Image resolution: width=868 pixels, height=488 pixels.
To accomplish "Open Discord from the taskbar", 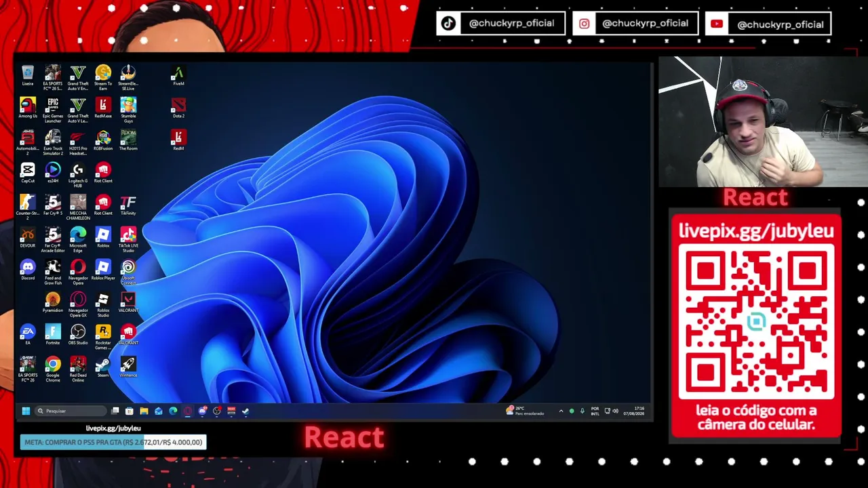I will coord(202,411).
